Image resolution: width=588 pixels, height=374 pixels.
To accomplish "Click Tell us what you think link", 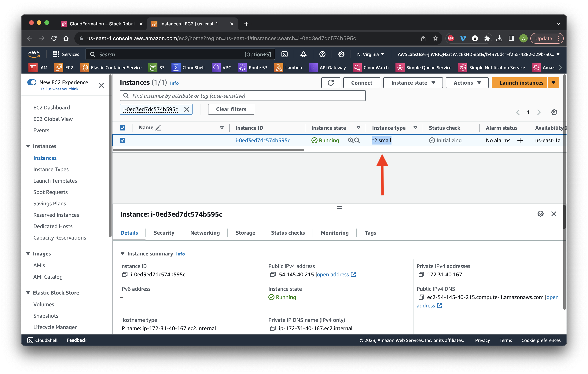I will pyautogui.click(x=59, y=89).
